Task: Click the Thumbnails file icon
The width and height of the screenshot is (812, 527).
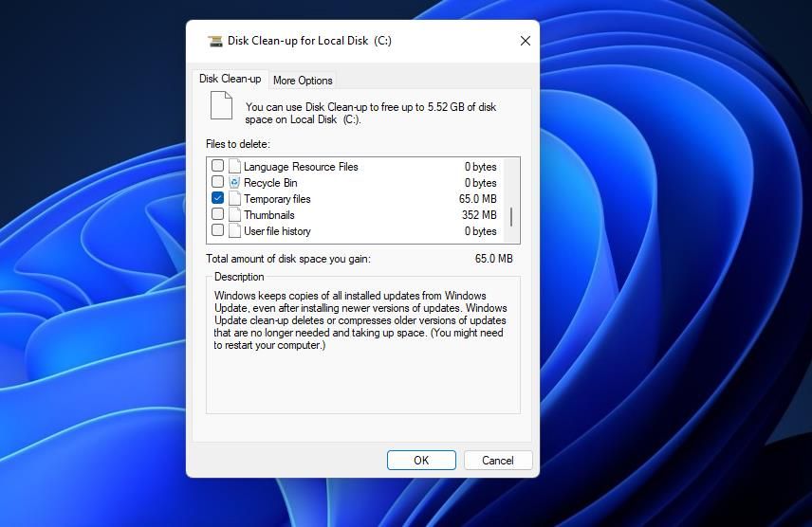Action: click(x=234, y=214)
